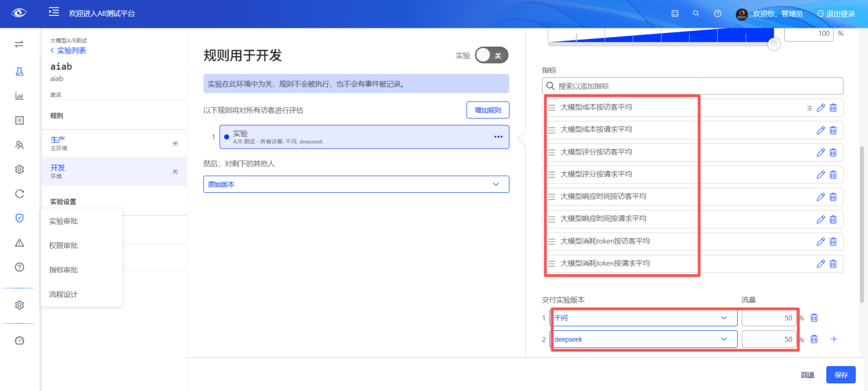Click the help question mark icon in top bar
Viewport: 868px width, 391px height.
pyautogui.click(x=717, y=13)
